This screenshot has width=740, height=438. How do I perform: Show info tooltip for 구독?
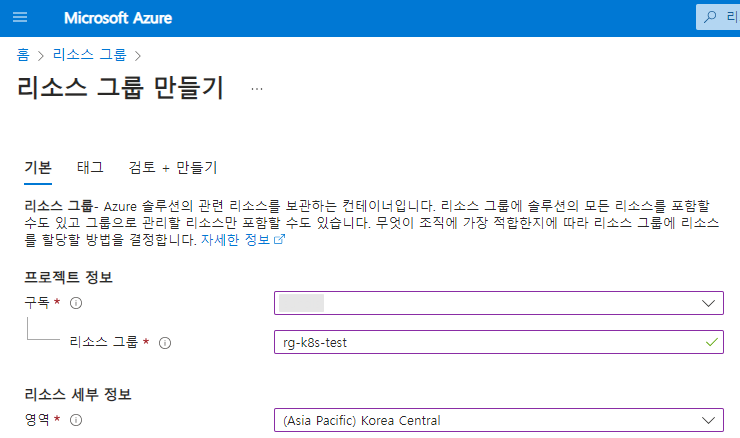coord(76,303)
